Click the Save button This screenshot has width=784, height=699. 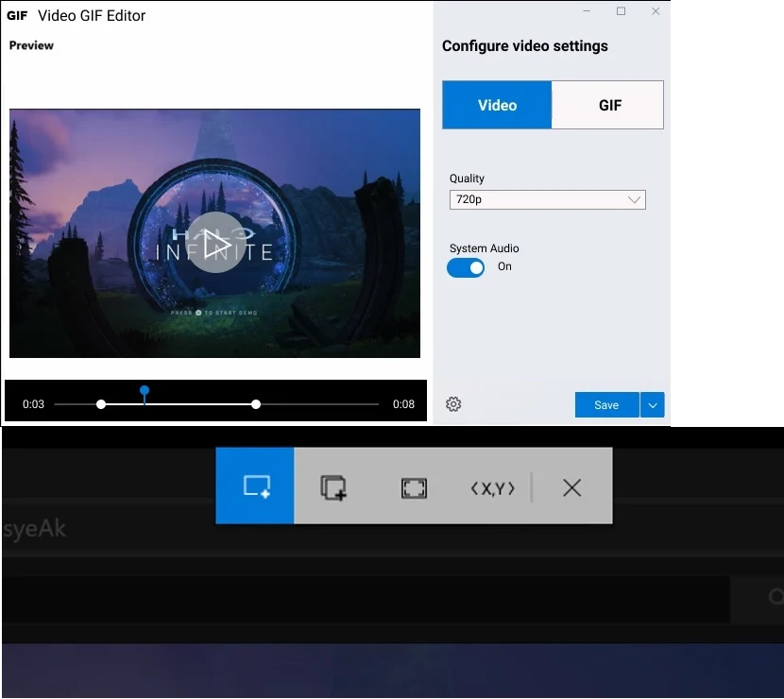[x=606, y=405]
